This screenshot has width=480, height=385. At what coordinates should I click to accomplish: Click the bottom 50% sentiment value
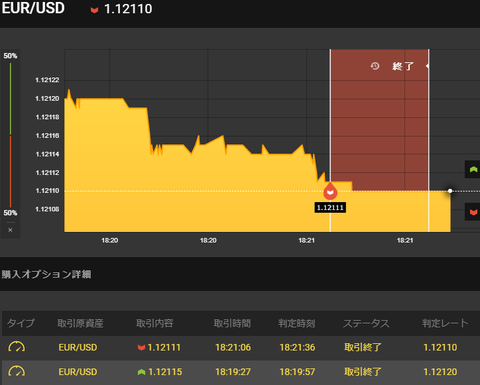pyautogui.click(x=10, y=213)
